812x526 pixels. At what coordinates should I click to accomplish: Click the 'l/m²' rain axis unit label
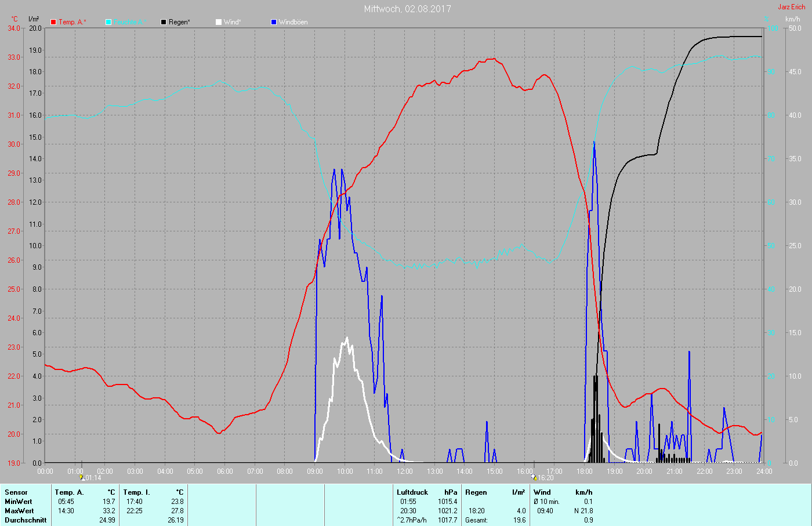point(34,19)
